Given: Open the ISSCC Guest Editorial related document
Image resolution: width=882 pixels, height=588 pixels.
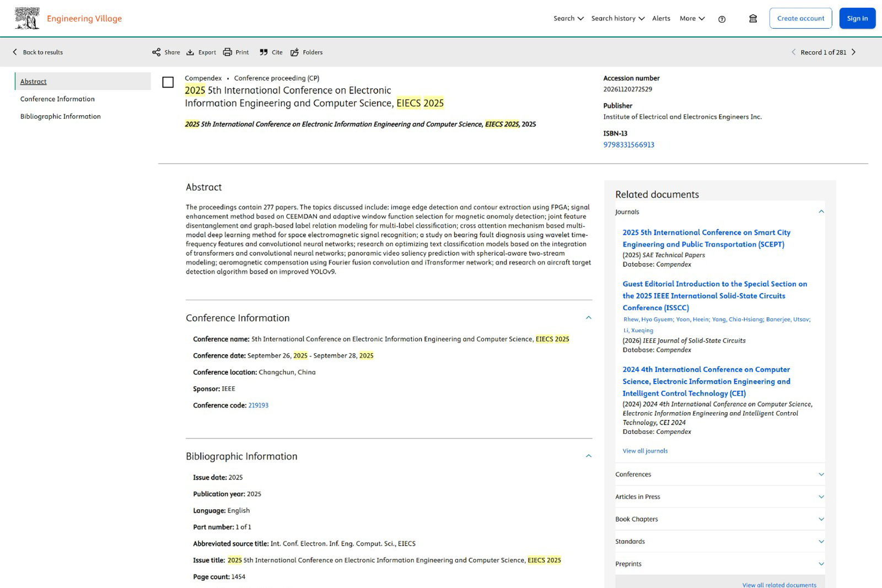Looking at the screenshot, I should pos(715,296).
